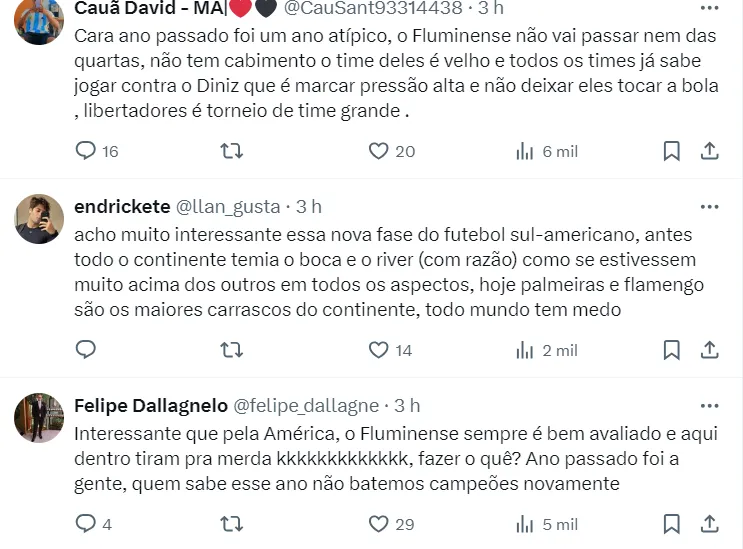Reply to Cauã David's tweet
The image size is (743, 549).
coord(87,151)
